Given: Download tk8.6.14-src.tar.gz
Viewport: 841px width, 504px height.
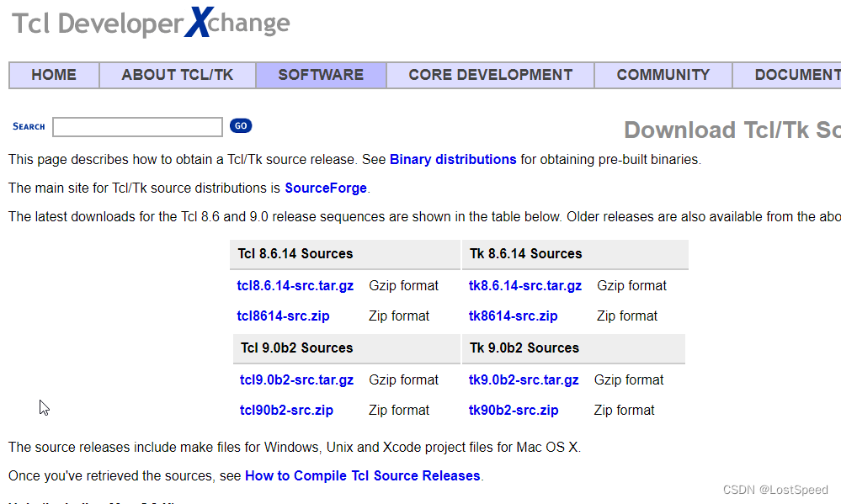Looking at the screenshot, I should click(525, 285).
